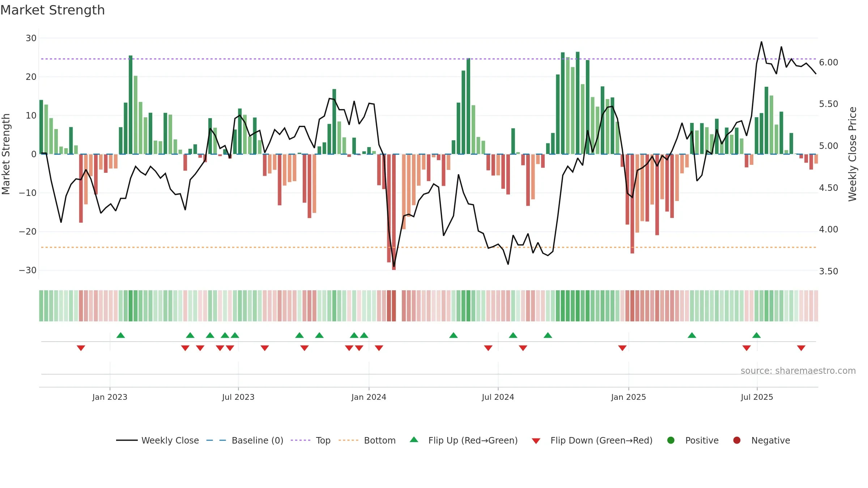Click the −30 strength axis value
Image resolution: width=868 pixels, height=488 pixels.
click(x=28, y=270)
